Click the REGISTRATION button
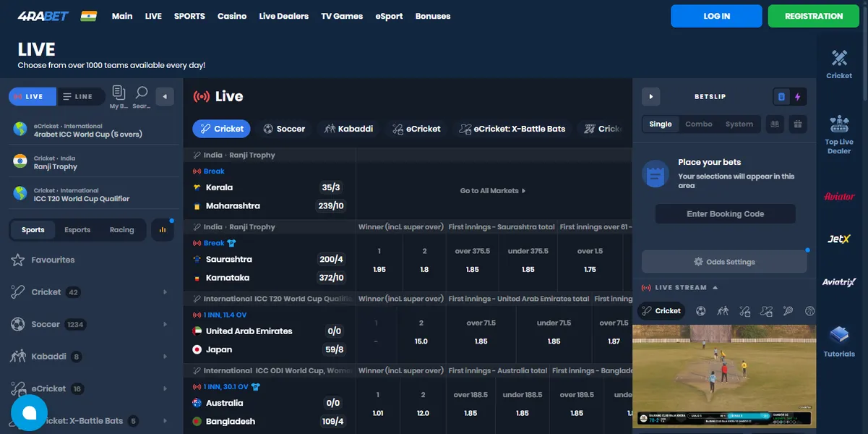868x434 pixels. pyautogui.click(x=813, y=15)
